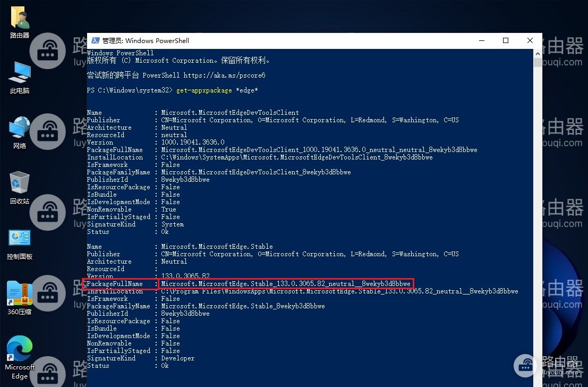Click the WindowsApps InstallLocation path
588x387 pixels.
tap(339, 291)
